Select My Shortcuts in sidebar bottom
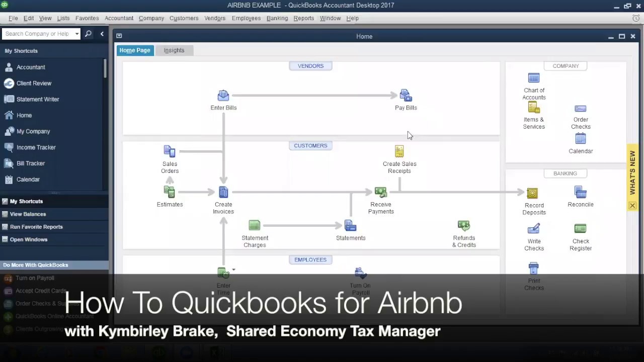 click(x=54, y=201)
